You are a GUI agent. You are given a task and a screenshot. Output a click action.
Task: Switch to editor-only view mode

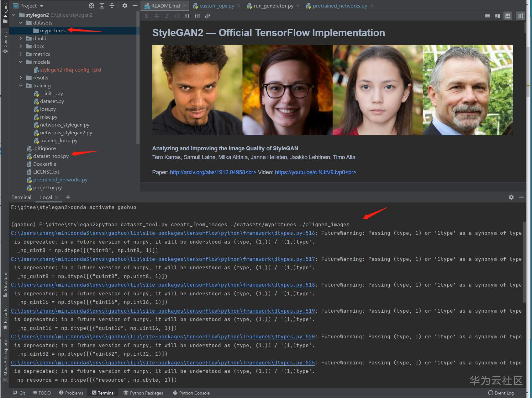487,16
